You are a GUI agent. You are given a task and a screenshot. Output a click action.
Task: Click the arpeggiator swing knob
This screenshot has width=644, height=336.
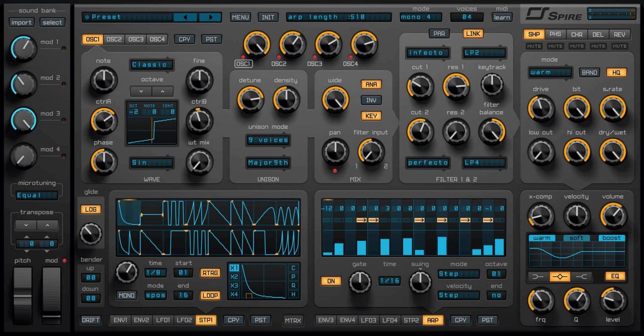(420, 282)
